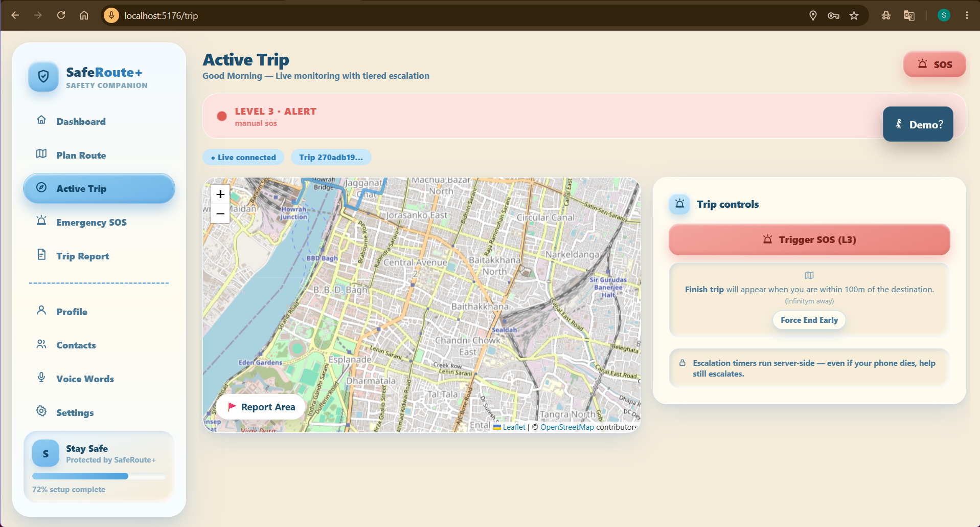Select Active Trip in the sidebar
The image size is (980, 527).
pos(99,188)
